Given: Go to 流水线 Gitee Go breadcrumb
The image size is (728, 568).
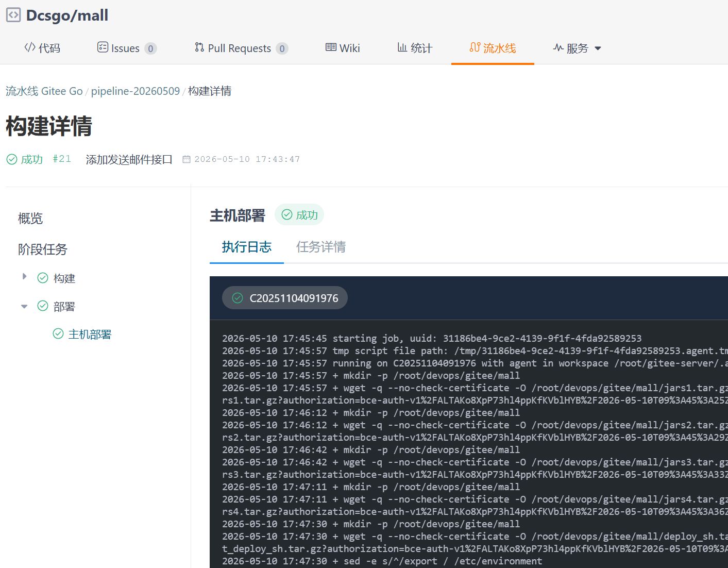Looking at the screenshot, I should pyautogui.click(x=44, y=91).
